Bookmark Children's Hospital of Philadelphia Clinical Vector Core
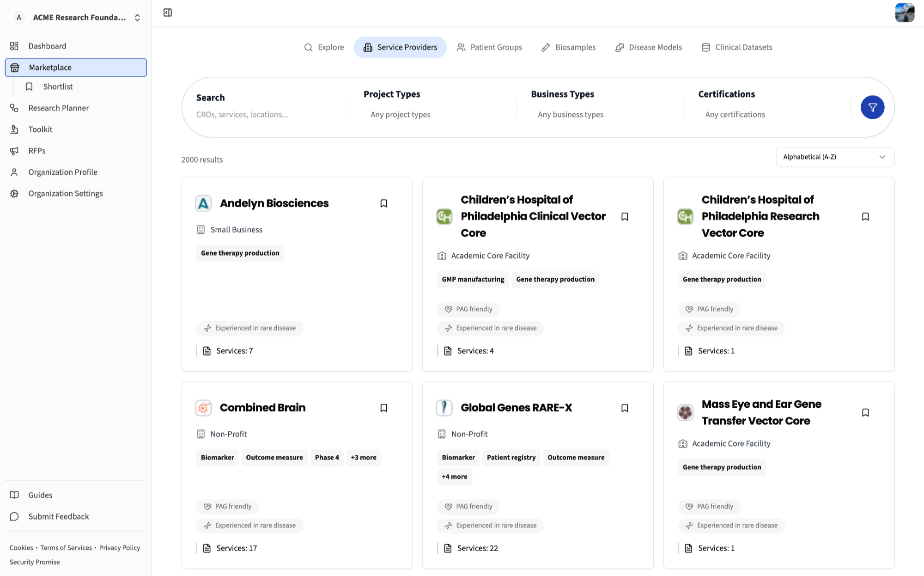The width and height of the screenshot is (924, 576). [625, 216]
